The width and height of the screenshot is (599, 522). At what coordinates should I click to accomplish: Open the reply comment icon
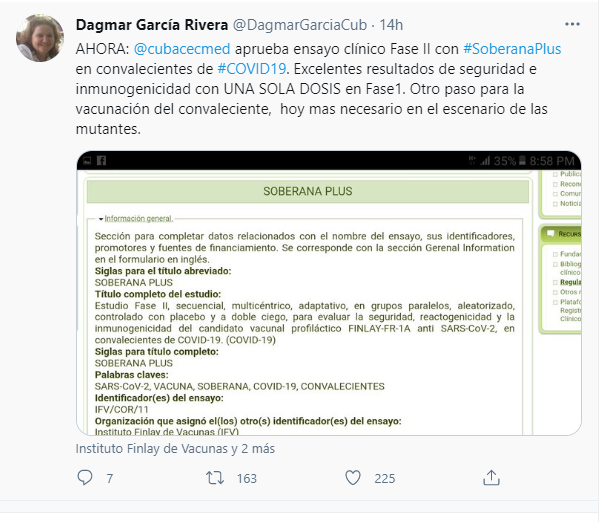(85, 478)
